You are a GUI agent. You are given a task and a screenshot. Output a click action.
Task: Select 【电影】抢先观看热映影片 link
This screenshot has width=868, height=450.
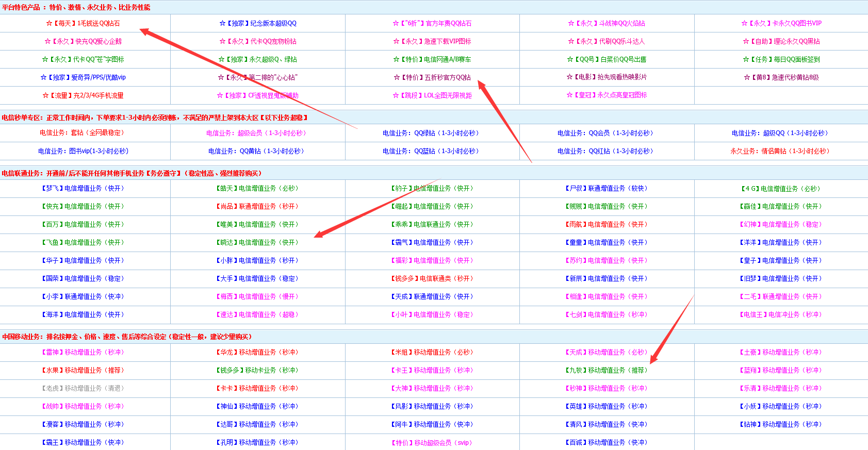tap(607, 77)
